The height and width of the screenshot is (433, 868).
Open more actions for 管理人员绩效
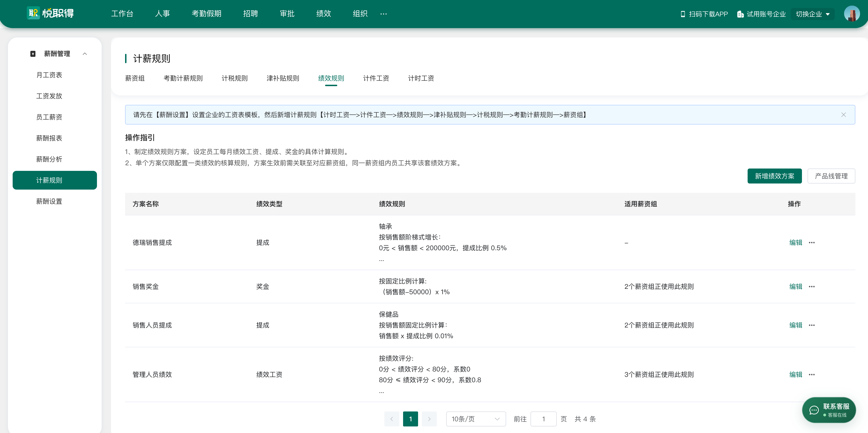point(812,374)
